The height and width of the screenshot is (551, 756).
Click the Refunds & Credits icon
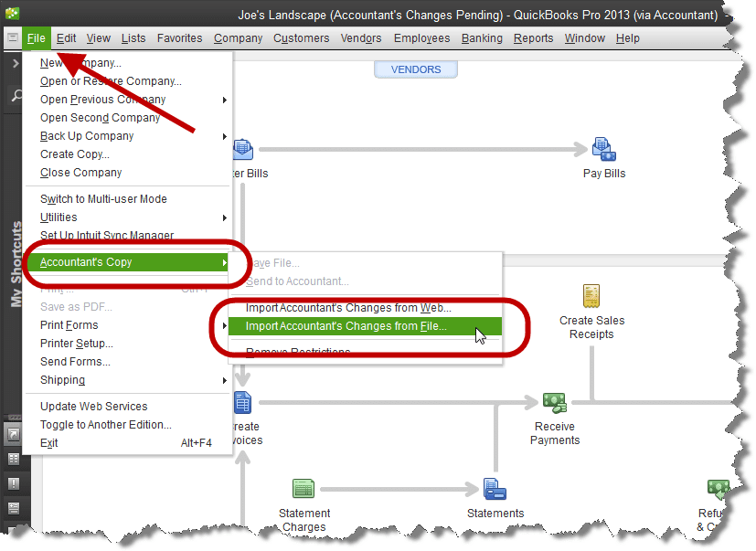click(718, 489)
